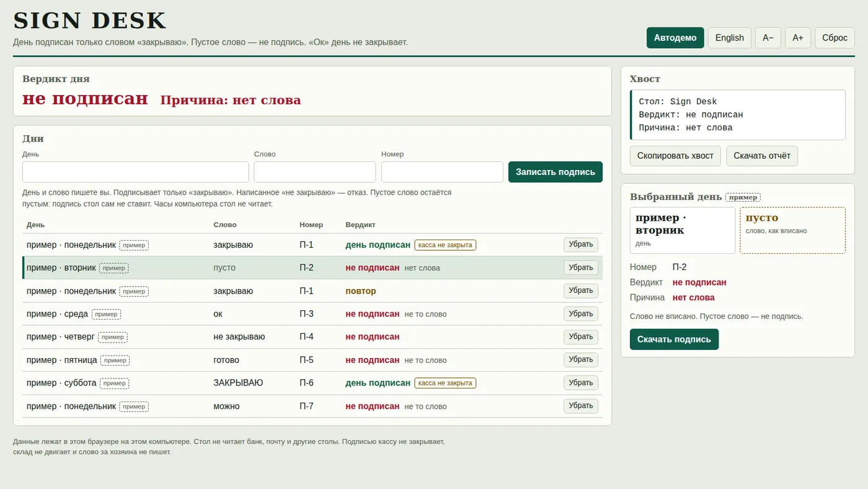Click the number cell 'П-5'

tap(306, 360)
